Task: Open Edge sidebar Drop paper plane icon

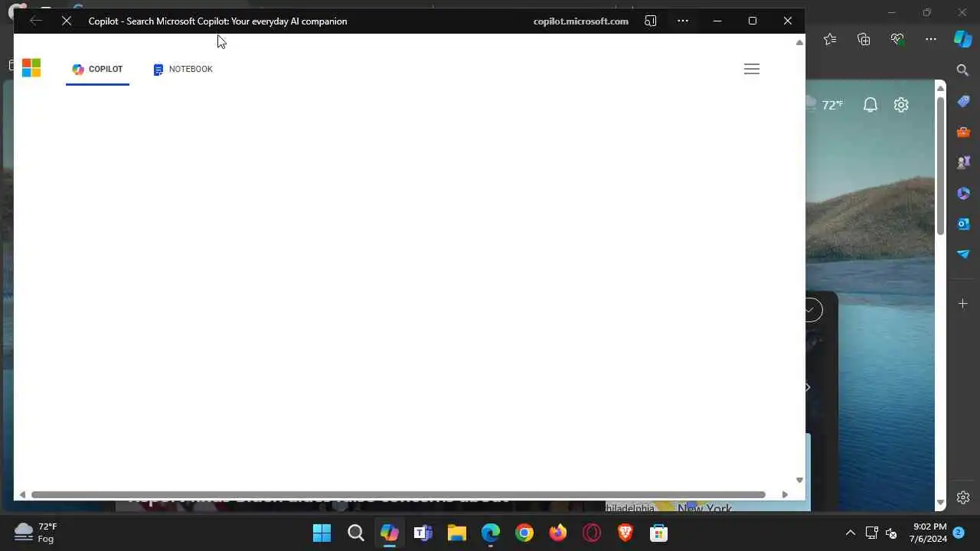Action: coord(963,254)
